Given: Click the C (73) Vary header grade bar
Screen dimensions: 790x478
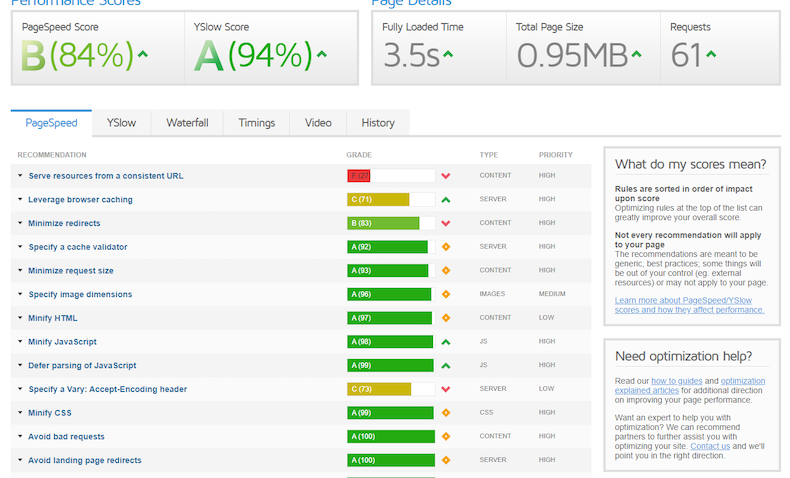Looking at the screenshot, I should pyautogui.click(x=379, y=389).
